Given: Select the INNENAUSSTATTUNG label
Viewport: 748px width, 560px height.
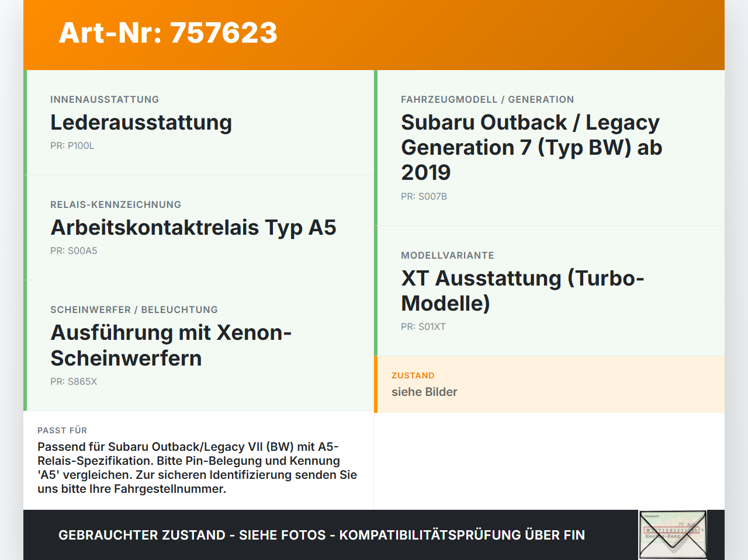Looking at the screenshot, I should (x=105, y=99).
